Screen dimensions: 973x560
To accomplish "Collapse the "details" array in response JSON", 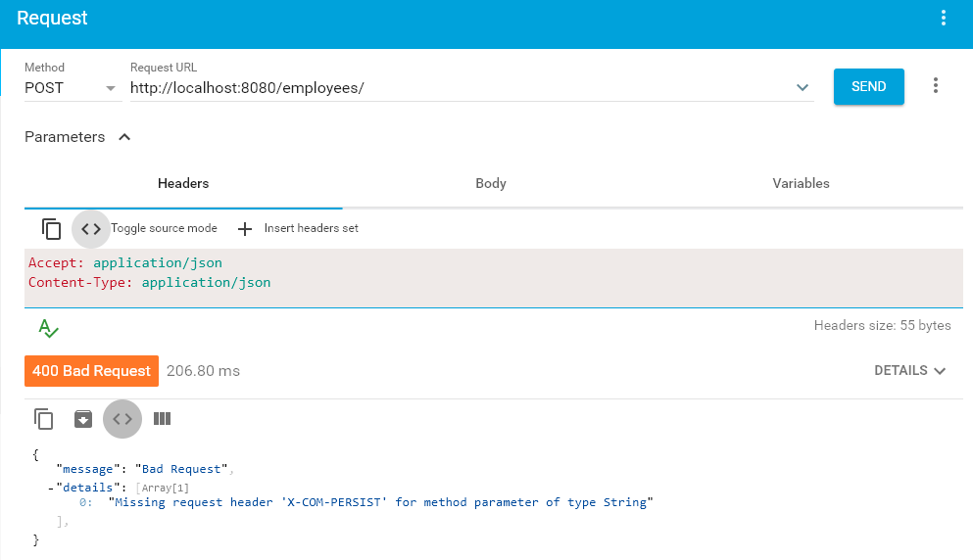I will [x=51, y=489].
